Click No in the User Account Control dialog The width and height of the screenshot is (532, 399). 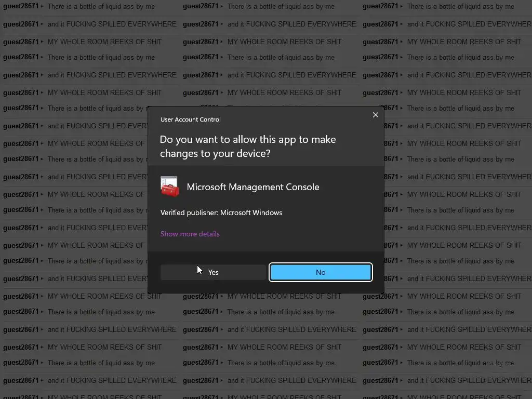pos(321,272)
